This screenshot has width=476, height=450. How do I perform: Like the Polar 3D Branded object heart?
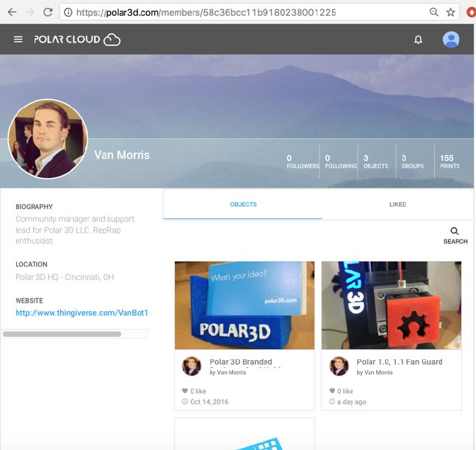pyautogui.click(x=185, y=390)
